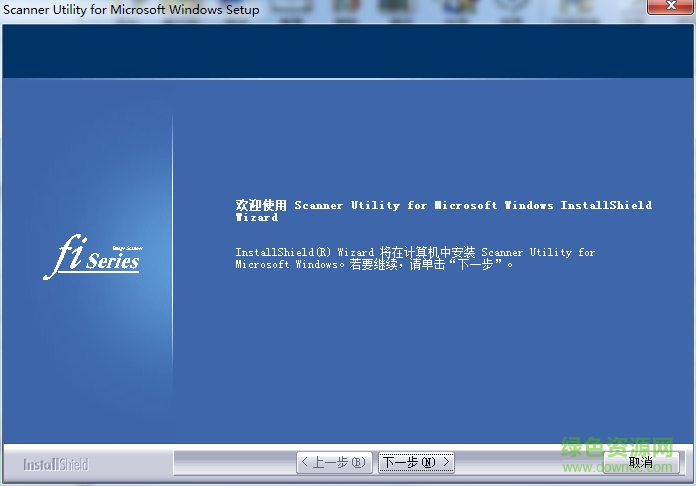The image size is (696, 486).
Task: Cancel setup with the 取消 button
Action: [641, 462]
